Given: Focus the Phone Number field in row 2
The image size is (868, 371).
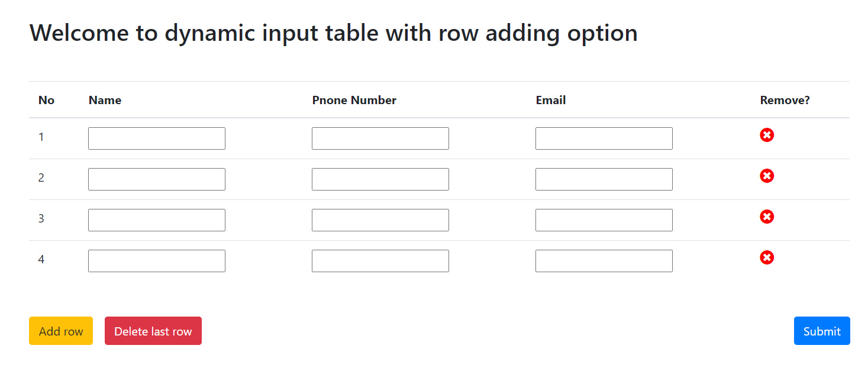Looking at the screenshot, I should click(x=380, y=179).
